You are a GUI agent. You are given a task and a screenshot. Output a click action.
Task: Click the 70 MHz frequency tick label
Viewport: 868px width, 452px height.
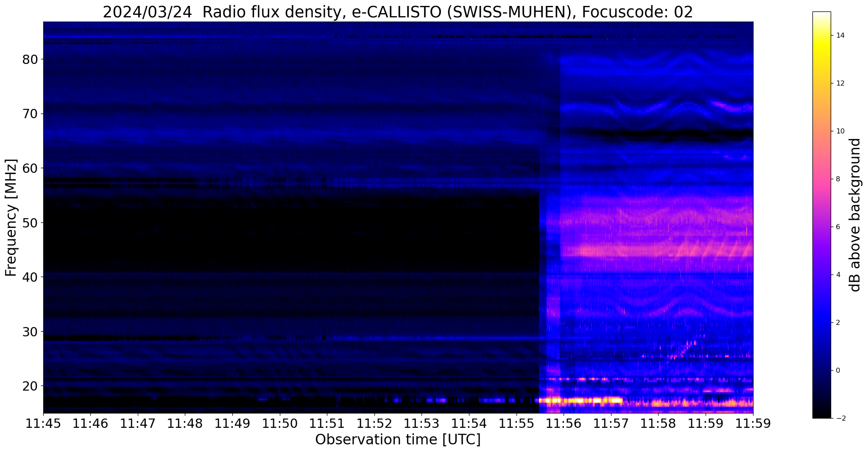(31, 114)
